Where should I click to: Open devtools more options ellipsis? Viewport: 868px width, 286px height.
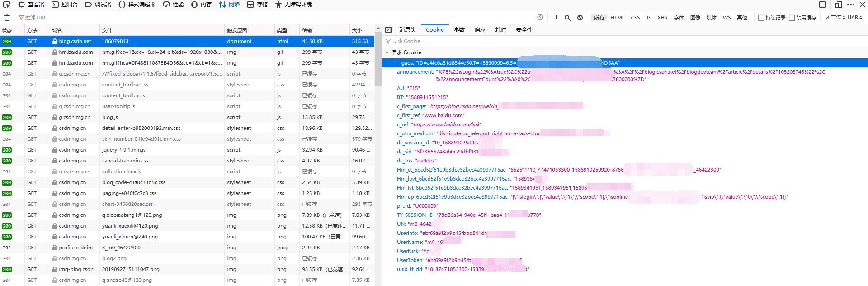tap(851, 5)
